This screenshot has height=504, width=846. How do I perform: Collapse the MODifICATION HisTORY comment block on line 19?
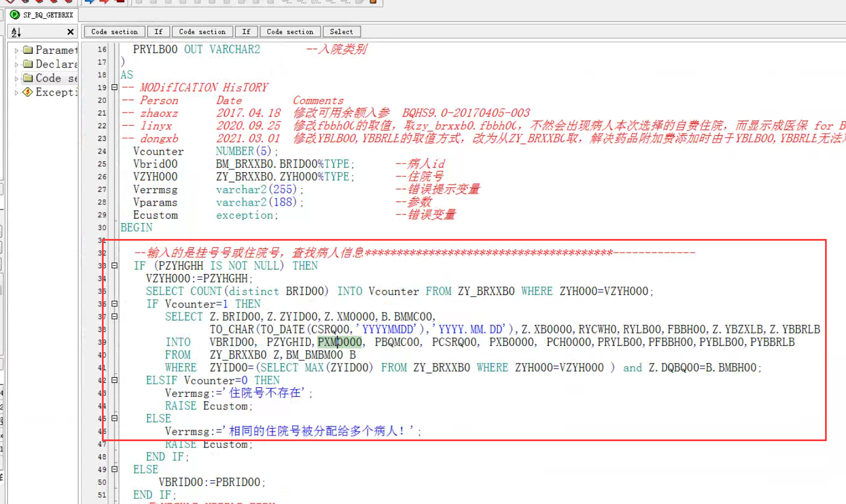(x=114, y=87)
